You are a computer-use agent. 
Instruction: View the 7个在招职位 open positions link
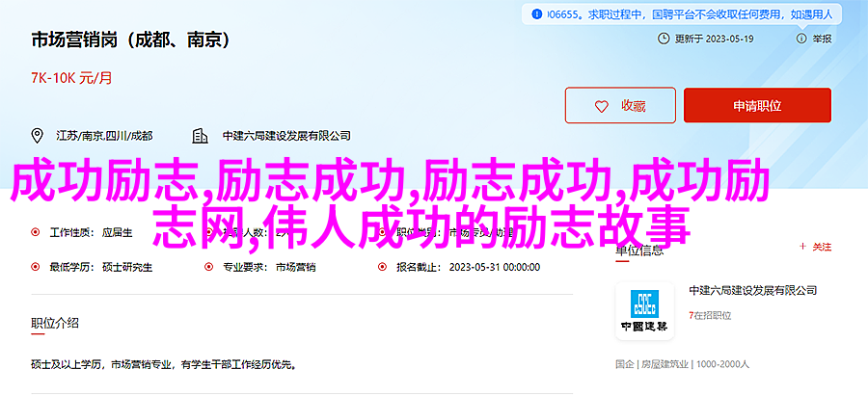tap(710, 316)
